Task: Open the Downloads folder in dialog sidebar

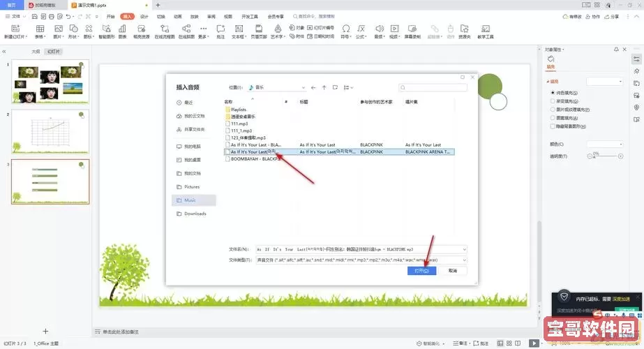Action: click(x=194, y=214)
